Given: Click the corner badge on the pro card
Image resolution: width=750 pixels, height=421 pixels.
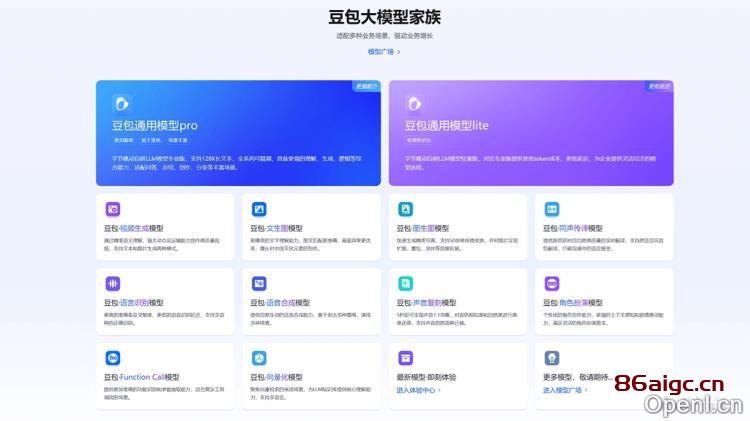Looking at the screenshot, I should pos(366,86).
